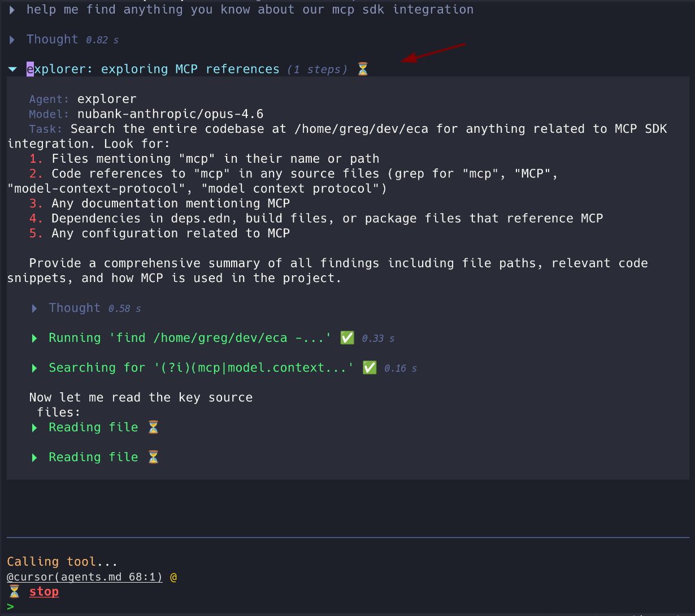Click the hourglass next to second Reading file
695x616 pixels.
tap(153, 457)
